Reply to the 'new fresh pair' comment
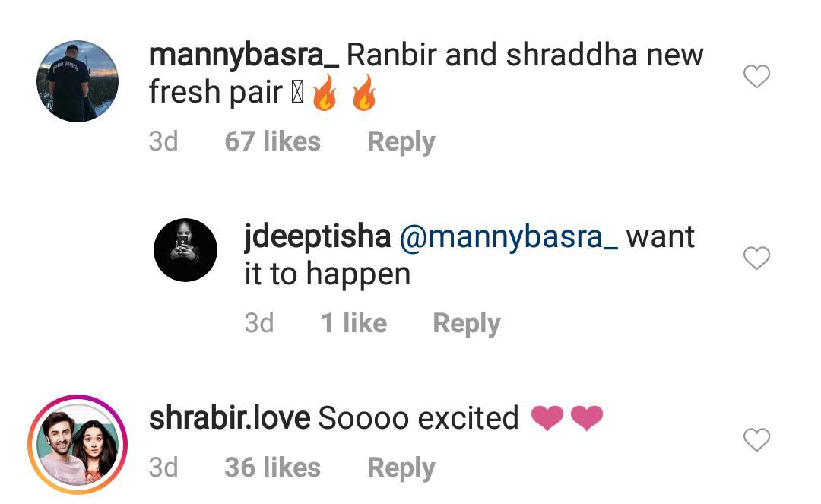 point(401,142)
